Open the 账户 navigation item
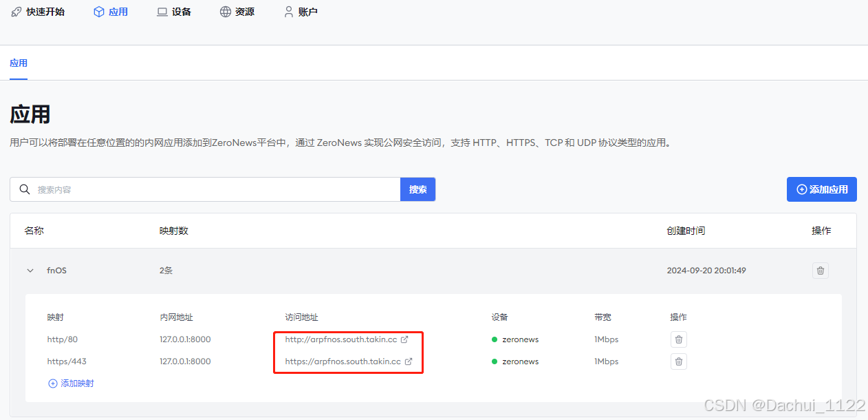This screenshot has height=420, width=868. [x=301, y=12]
